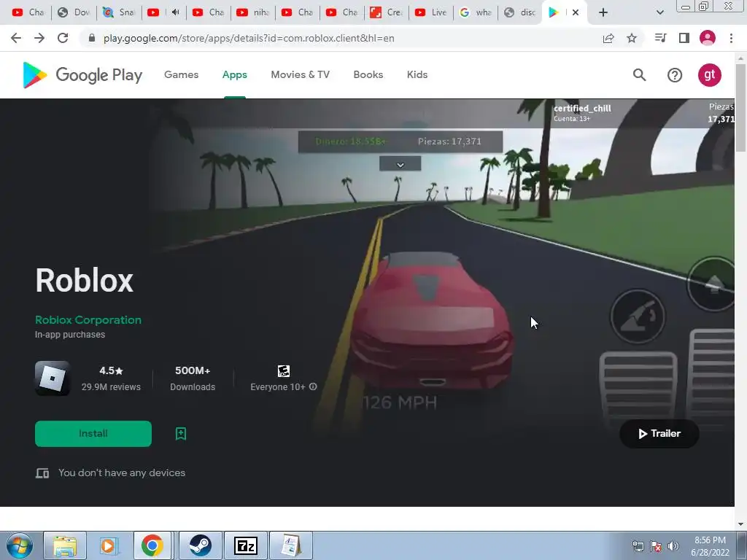Open the Games section
Image resolution: width=747 pixels, height=560 pixels.
pyautogui.click(x=181, y=75)
